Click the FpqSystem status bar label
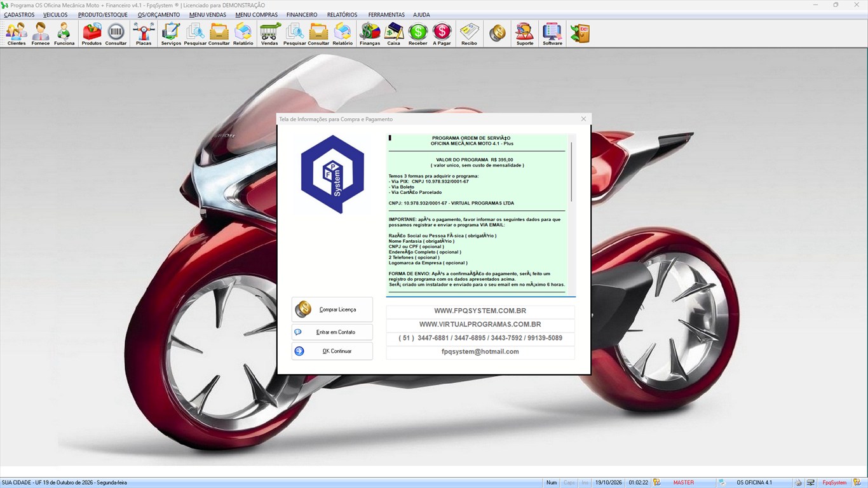This screenshot has width=868, height=488. pyautogui.click(x=834, y=483)
